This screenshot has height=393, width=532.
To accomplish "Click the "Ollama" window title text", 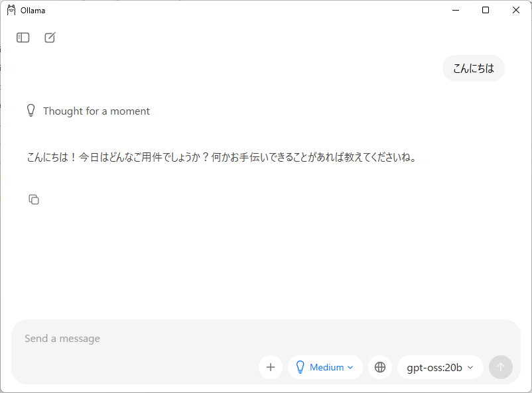I will (x=33, y=11).
